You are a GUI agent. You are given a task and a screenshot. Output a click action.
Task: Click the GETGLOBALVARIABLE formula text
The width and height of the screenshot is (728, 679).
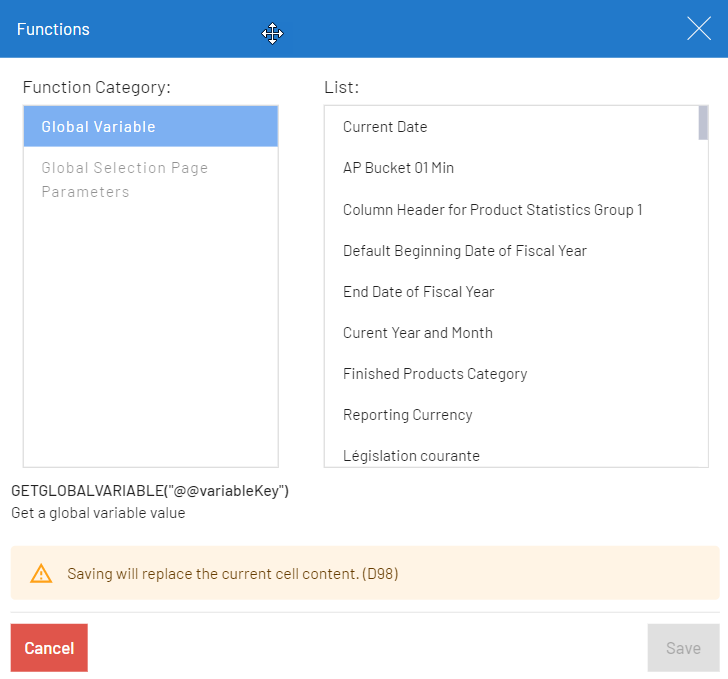pos(150,491)
